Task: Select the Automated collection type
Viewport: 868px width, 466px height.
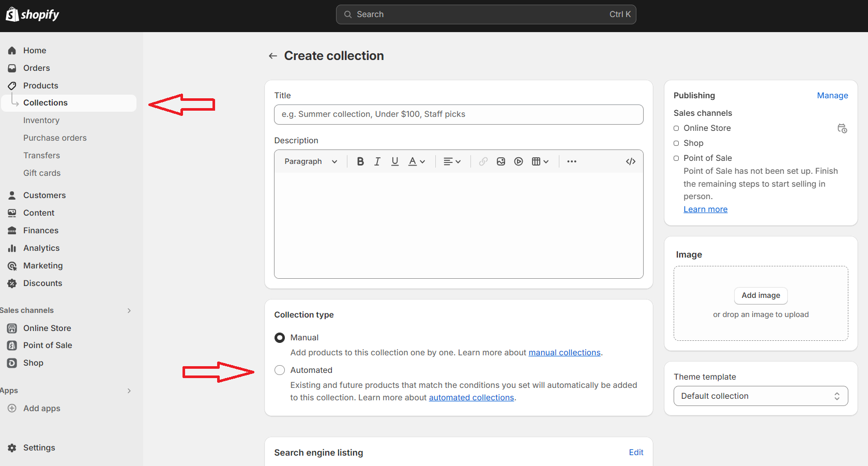Action: point(280,370)
